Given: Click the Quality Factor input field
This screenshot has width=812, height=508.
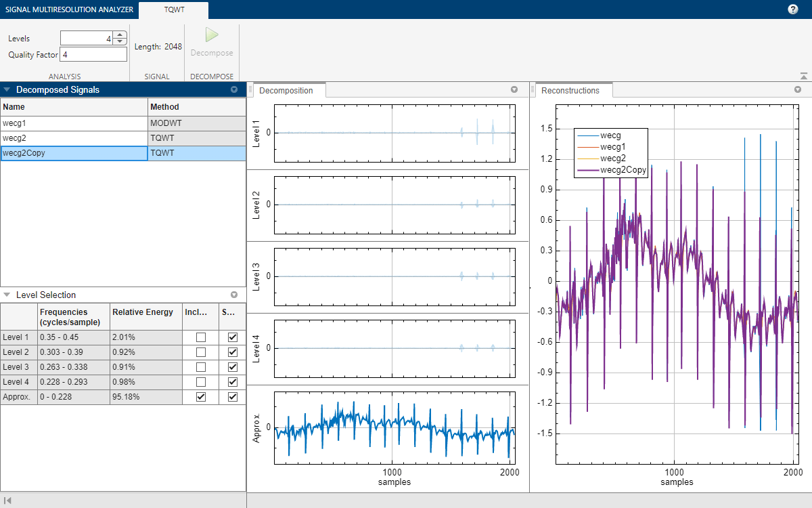Looking at the screenshot, I should click(x=93, y=55).
